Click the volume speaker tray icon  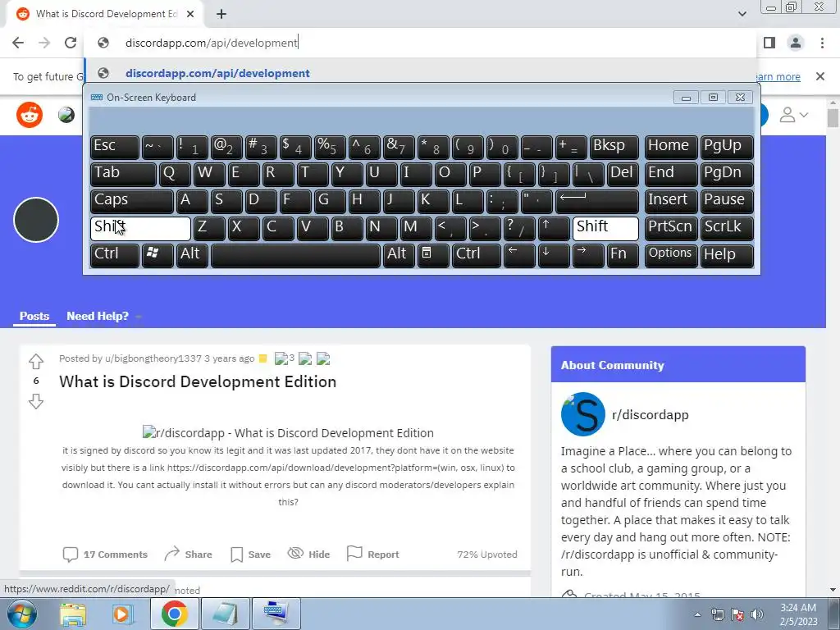point(757,614)
